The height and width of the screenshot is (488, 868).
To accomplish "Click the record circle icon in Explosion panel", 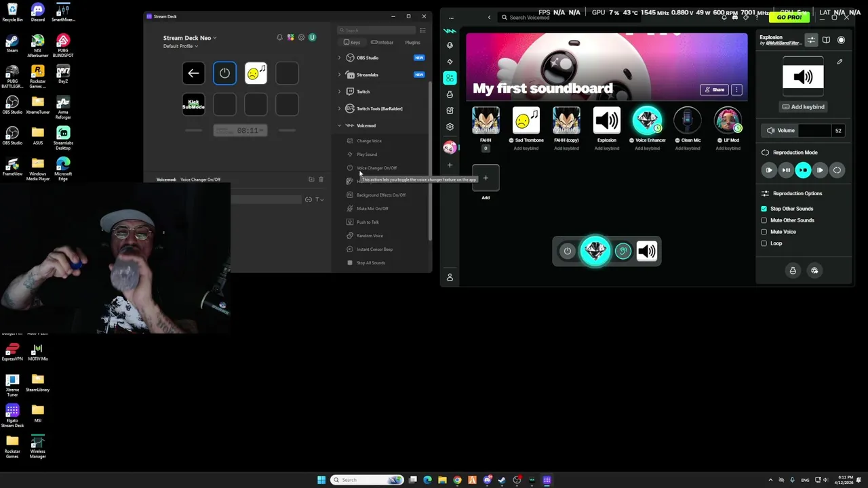I will click(841, 40).
